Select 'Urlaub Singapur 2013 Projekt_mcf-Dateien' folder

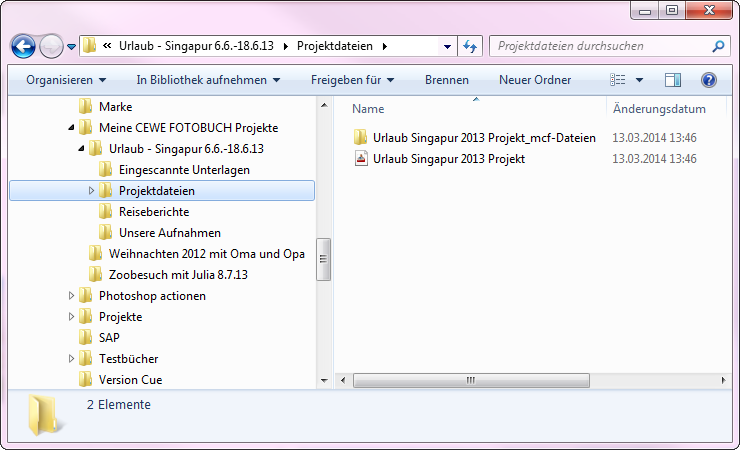484,138
